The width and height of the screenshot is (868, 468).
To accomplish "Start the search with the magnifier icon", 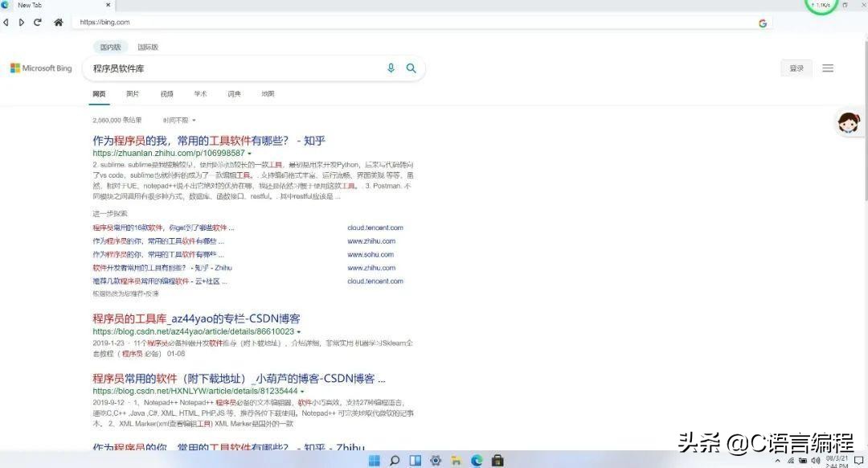I will (x=411, y=68).
